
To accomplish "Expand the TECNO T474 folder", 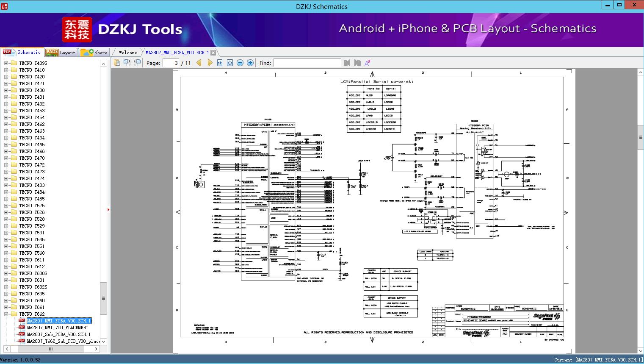I will click(6, 178).
